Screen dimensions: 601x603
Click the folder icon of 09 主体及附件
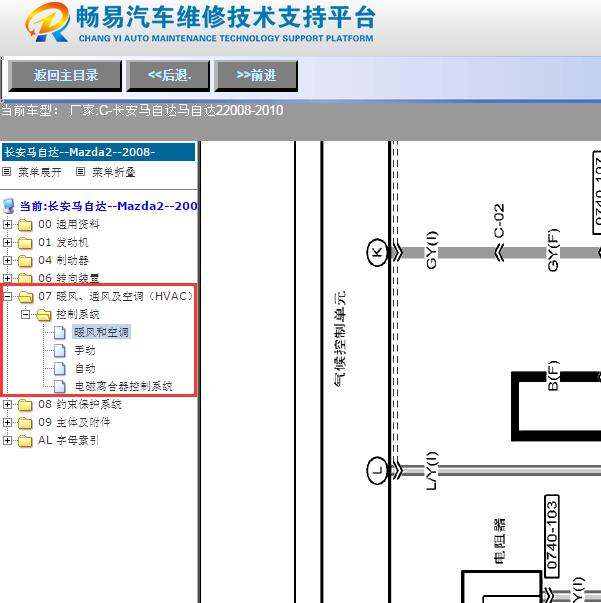coord(25,423)
